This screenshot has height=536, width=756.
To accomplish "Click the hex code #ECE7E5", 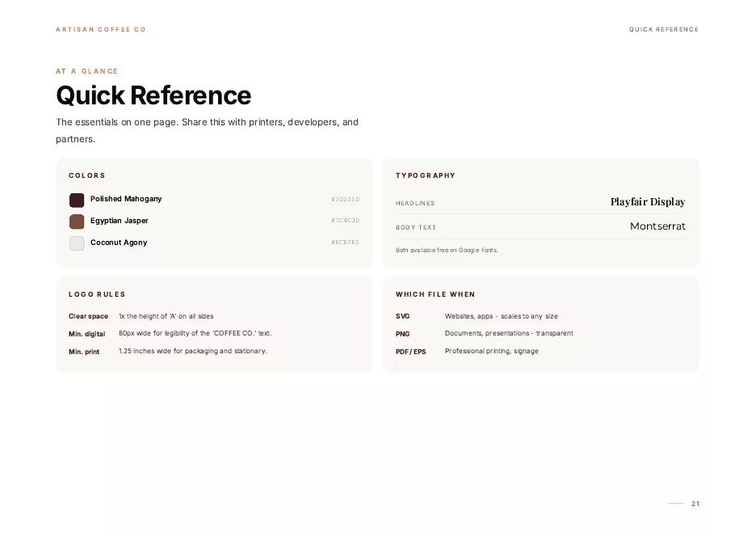I will pos(345,243).
